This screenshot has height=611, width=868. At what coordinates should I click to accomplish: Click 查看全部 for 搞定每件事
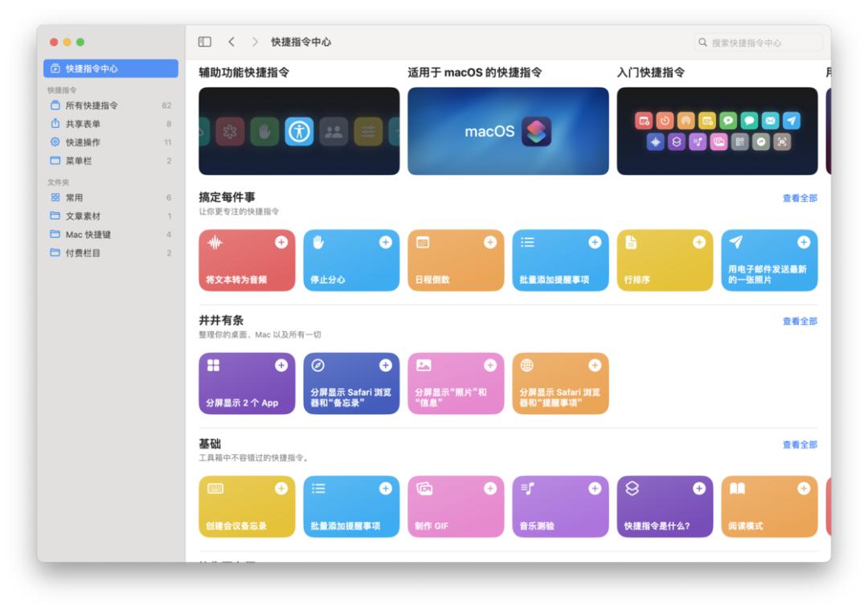[x=800, y=198]
